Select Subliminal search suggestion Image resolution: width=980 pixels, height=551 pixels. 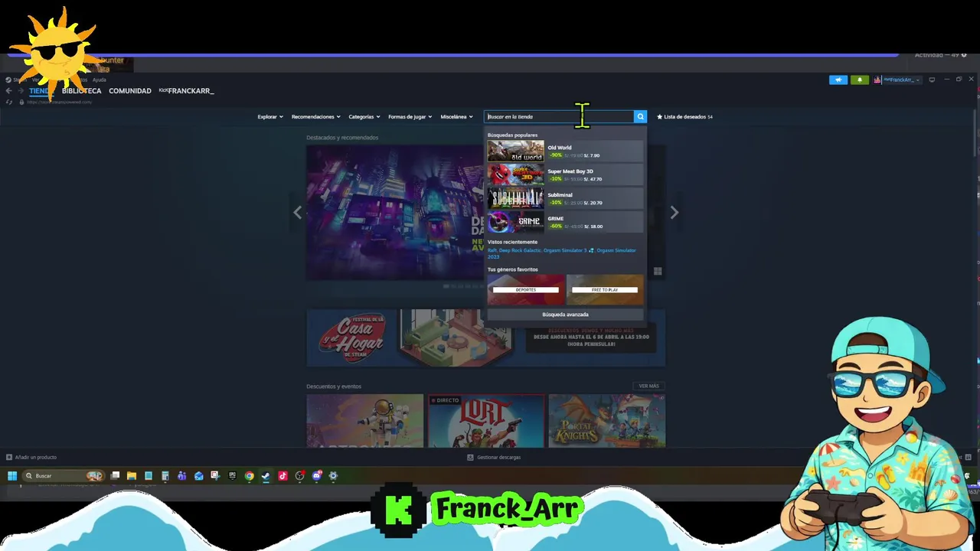[x=565, y=198]
